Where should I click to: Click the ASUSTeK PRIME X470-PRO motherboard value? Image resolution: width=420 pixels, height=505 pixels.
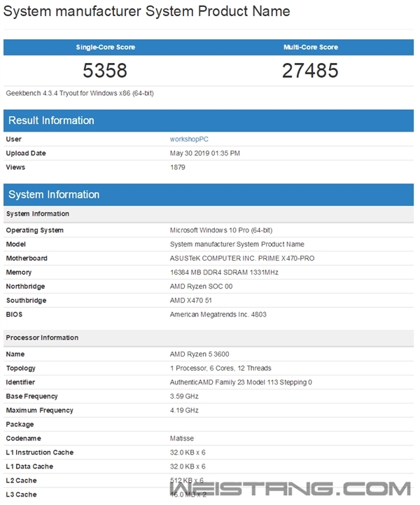point(241,258)
